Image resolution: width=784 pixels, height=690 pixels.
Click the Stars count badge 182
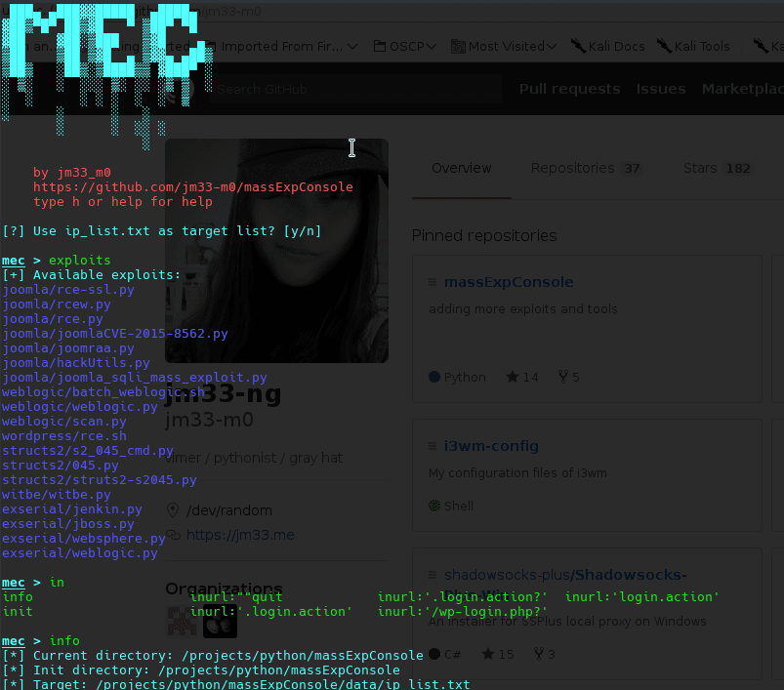tap(738, 169)
